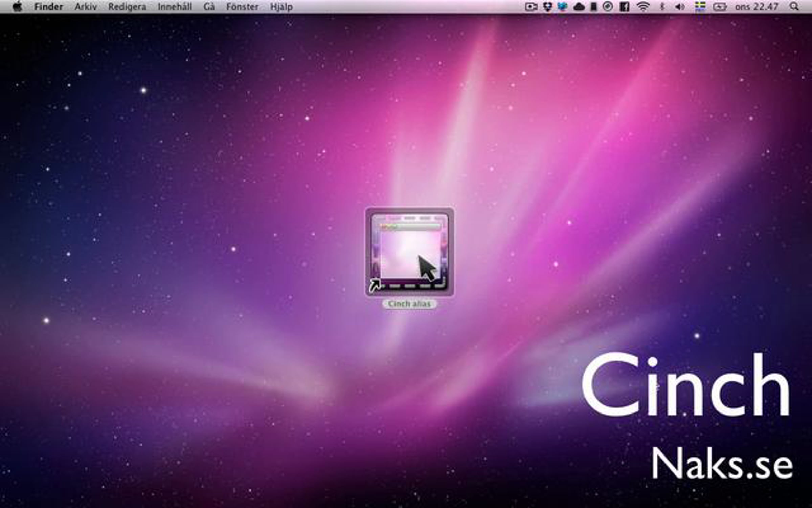
Task: Open the Gå menu
Action: point(209,7)
